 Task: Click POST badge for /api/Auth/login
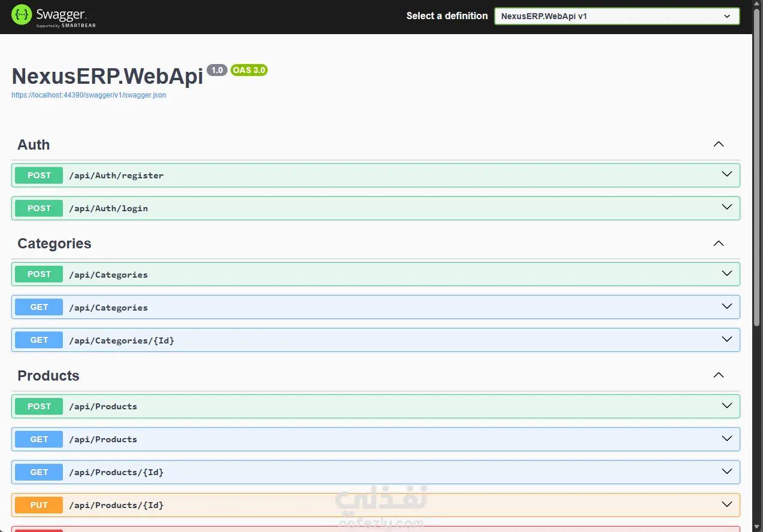(x=39, y=208)
